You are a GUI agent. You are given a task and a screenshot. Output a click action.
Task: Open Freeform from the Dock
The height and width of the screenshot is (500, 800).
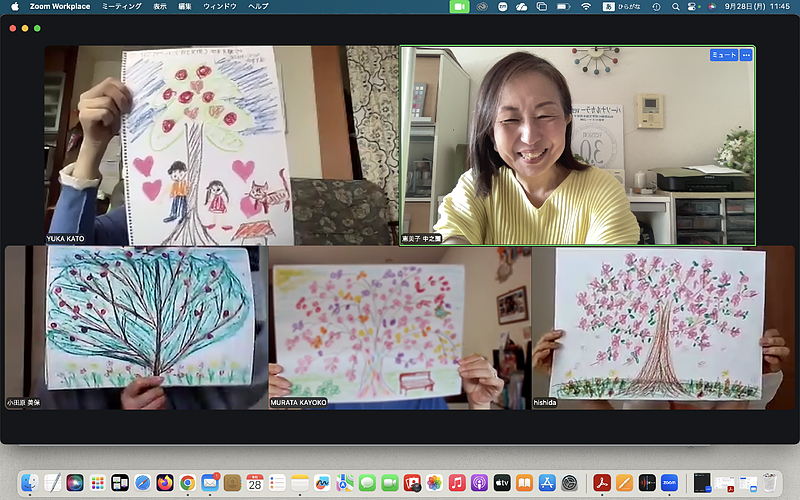[322, 482]
